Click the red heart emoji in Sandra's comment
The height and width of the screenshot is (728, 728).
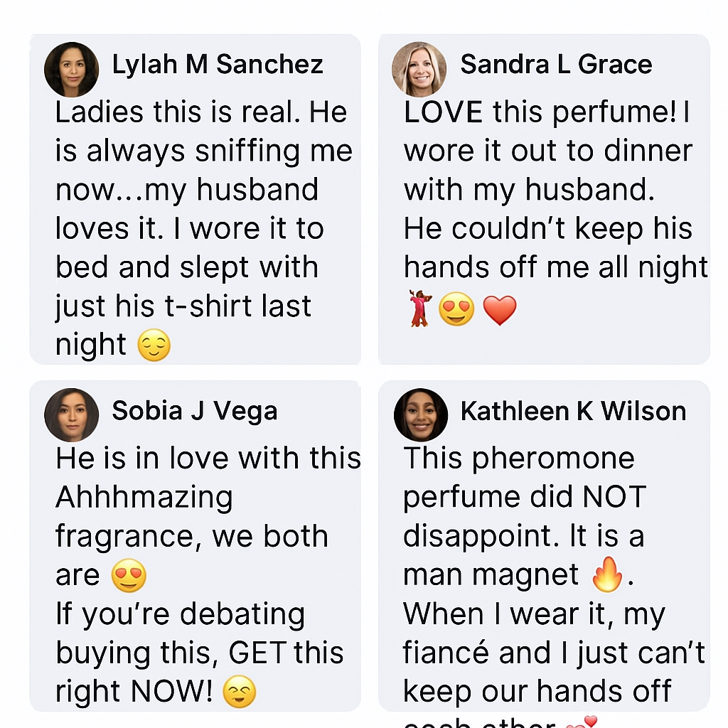pos(500,310)
